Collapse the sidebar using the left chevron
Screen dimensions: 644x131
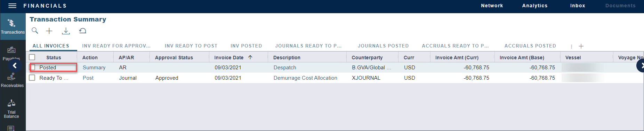pyautogui.click(x=15, y=65)
